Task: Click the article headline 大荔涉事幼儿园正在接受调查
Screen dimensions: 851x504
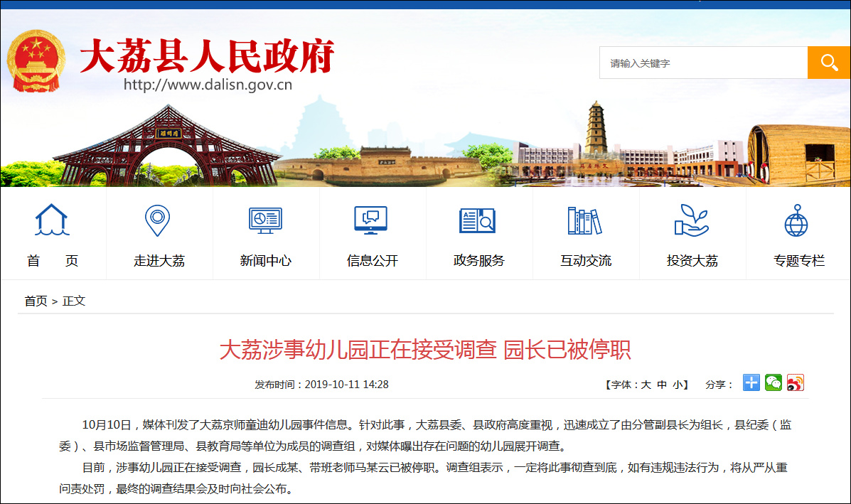Action: (358, 350)
